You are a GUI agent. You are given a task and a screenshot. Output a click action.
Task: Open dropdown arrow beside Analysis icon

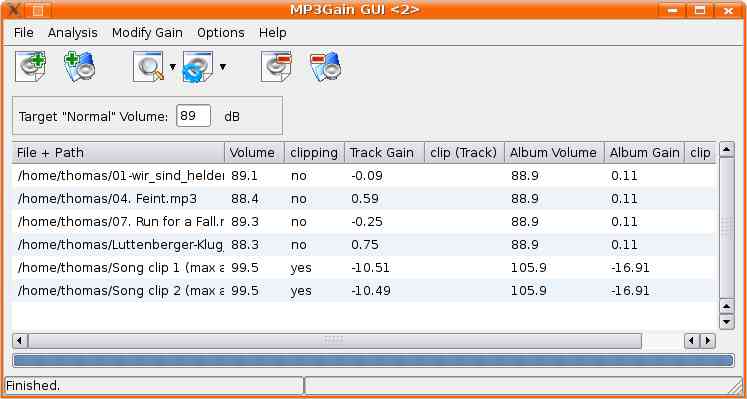pyautogui.click(x=172, y=67)
